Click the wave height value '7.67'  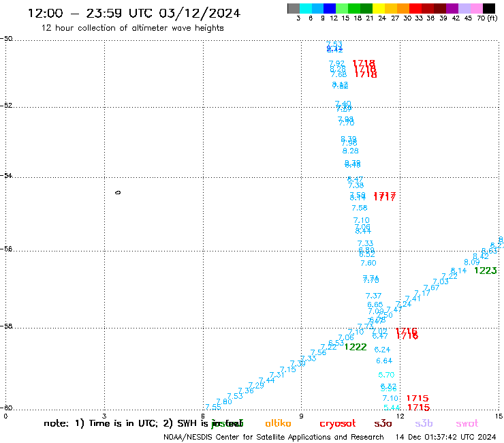[x=431, y=288]
